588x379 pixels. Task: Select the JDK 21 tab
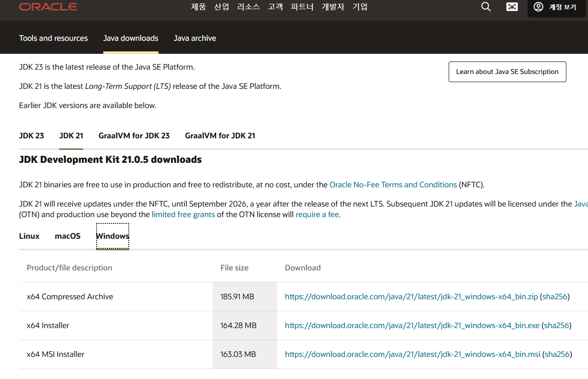point(71,135)
